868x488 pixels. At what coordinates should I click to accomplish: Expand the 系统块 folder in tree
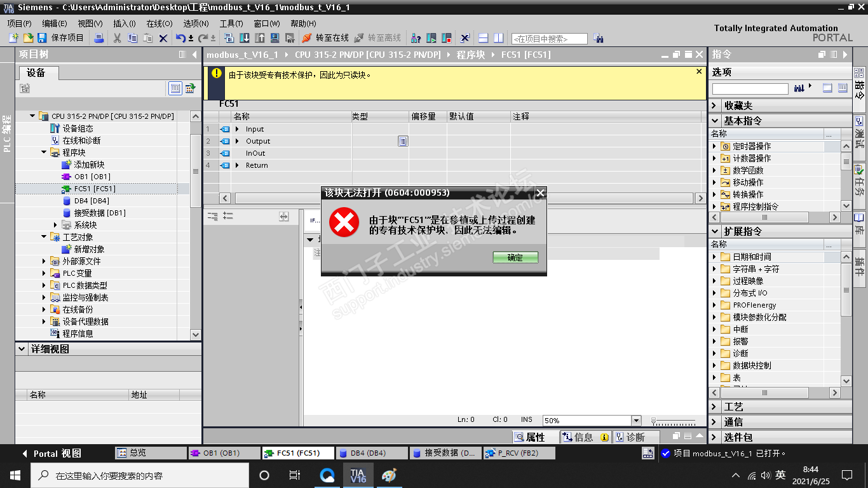tap(56, 225)
